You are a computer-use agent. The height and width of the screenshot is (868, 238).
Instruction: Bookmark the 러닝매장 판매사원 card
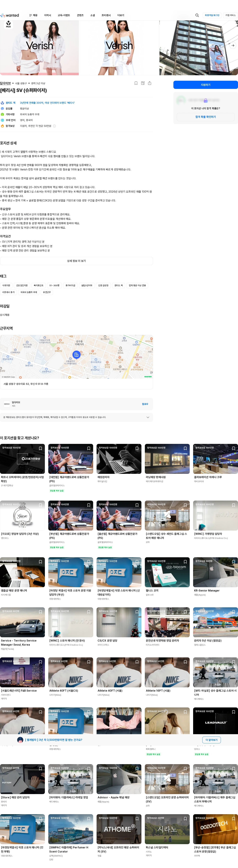tap(185, 448)
